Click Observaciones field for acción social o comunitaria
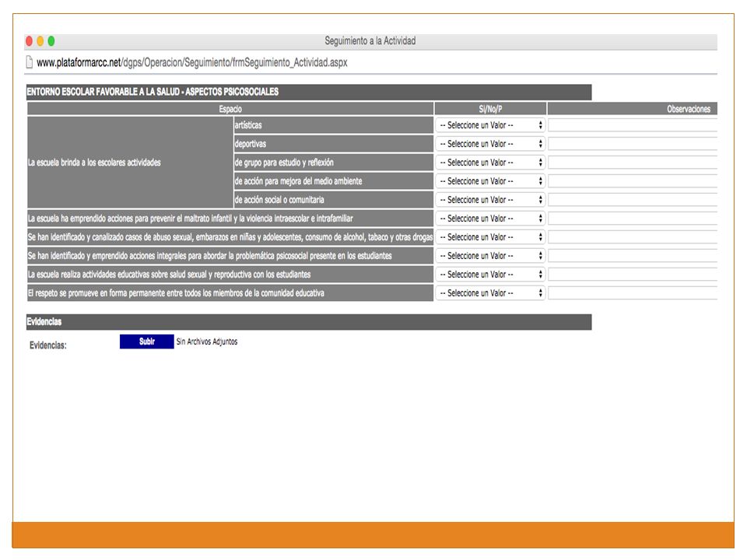747x560 pixels. click(x=633, y=200)
